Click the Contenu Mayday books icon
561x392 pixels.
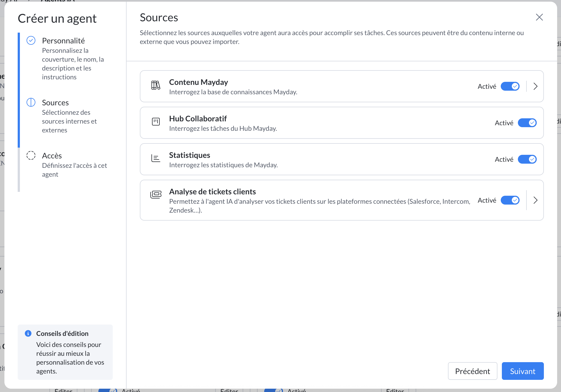coord(156,85)
